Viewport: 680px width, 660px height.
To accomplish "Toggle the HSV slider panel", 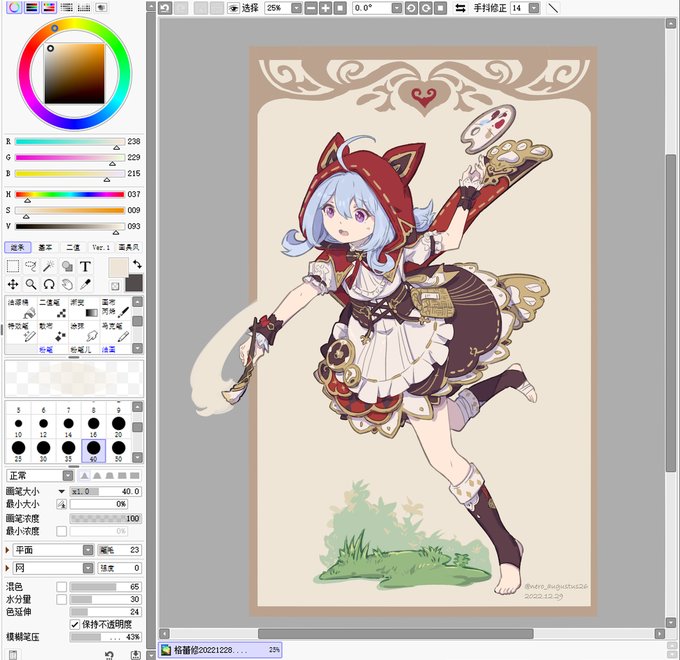I will coord(49,7).
